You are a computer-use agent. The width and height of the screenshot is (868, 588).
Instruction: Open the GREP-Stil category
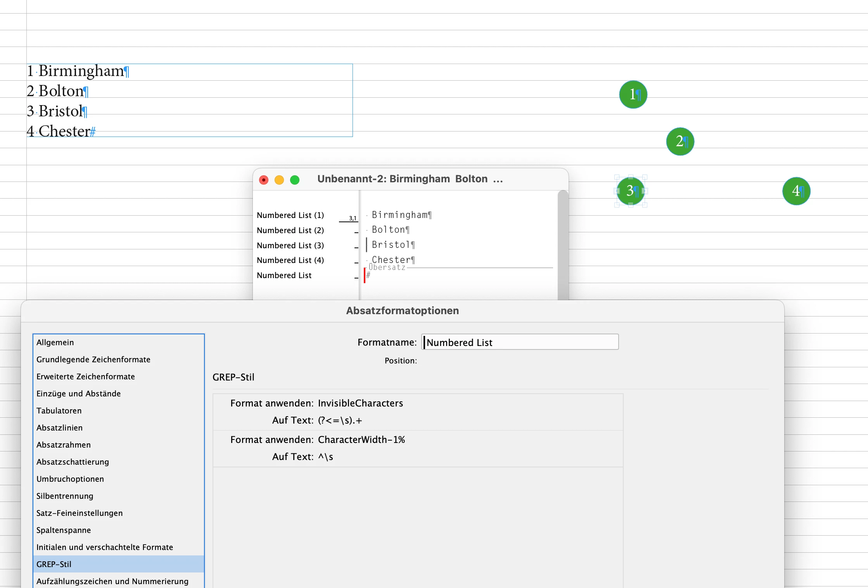54,564
